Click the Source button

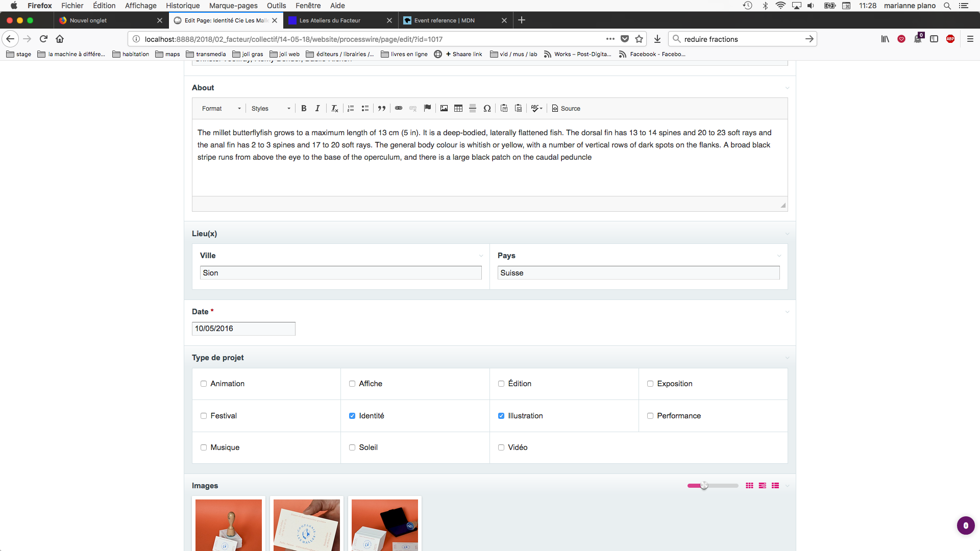point(566,109)
